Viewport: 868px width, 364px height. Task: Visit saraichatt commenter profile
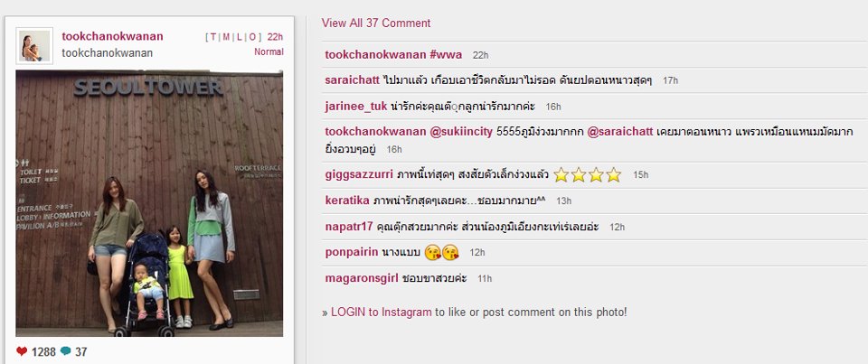point(352,80)
